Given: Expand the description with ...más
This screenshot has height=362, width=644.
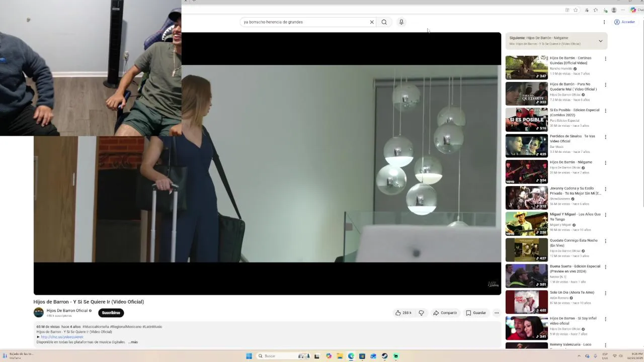Looking at the screenshot, I should pos(133,342).
